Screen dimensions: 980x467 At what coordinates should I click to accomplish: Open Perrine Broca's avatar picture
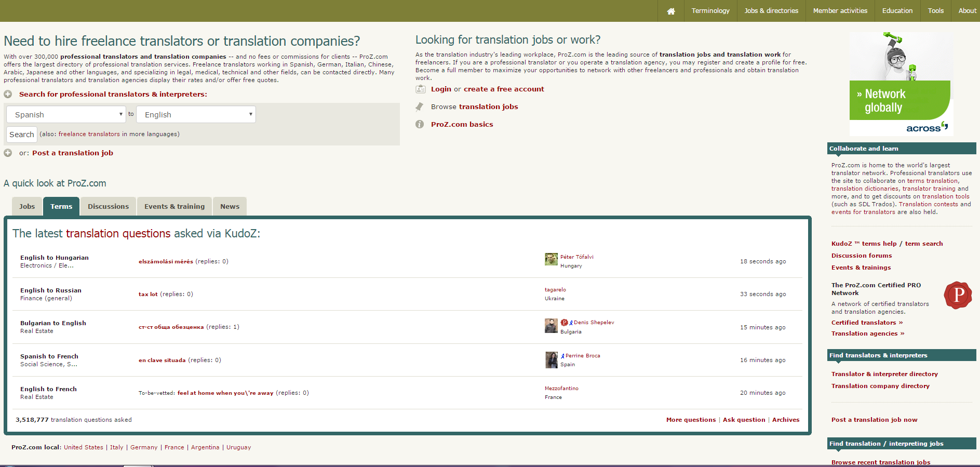pyautogui.click(x=551, y=359)
